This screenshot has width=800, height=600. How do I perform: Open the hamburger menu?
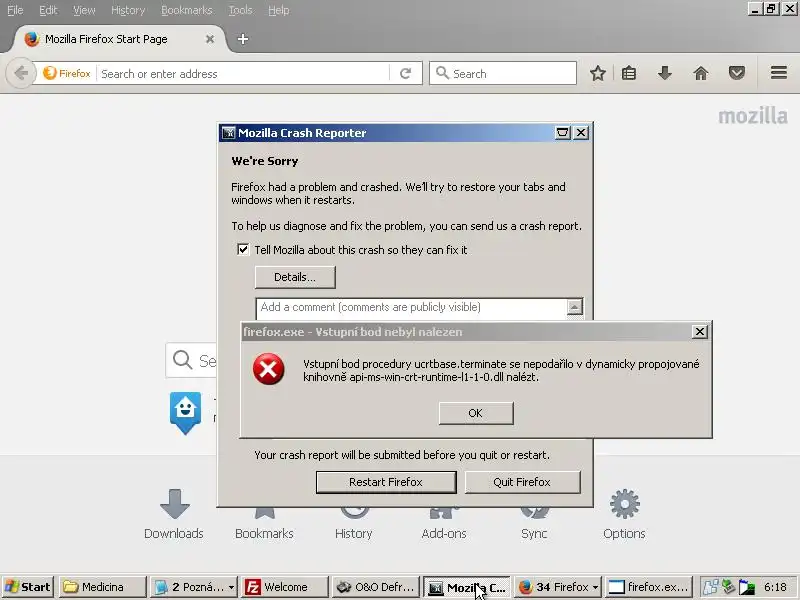pyautogui.click(x=779, y=73)
